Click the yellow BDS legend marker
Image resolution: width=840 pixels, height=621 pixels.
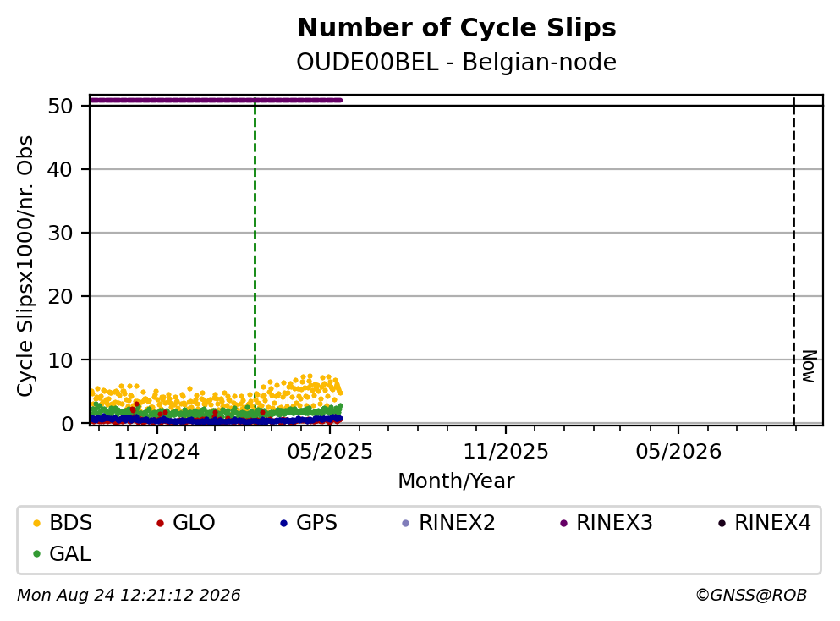pyautogui.click(x=36, y=523)
